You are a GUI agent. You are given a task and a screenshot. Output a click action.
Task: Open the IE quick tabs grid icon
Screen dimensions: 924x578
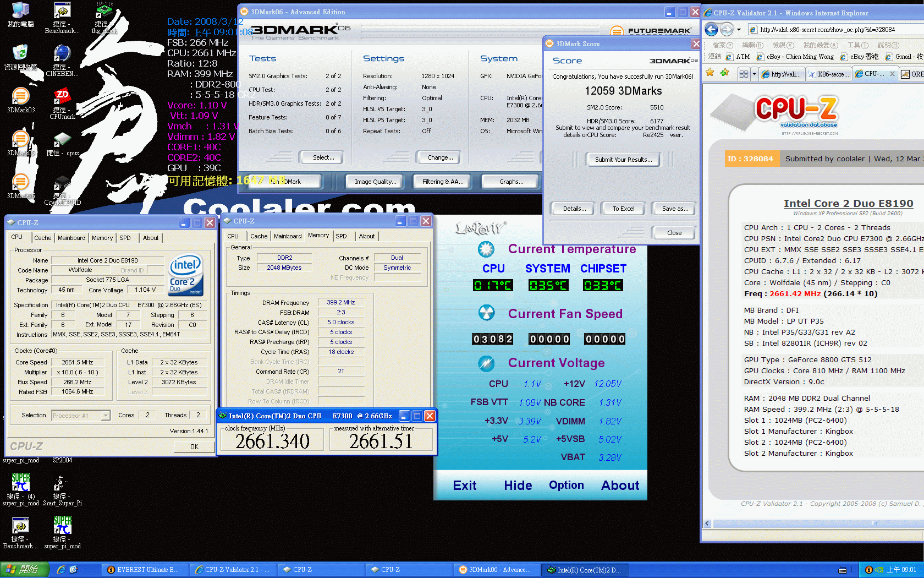click(744, 74)
